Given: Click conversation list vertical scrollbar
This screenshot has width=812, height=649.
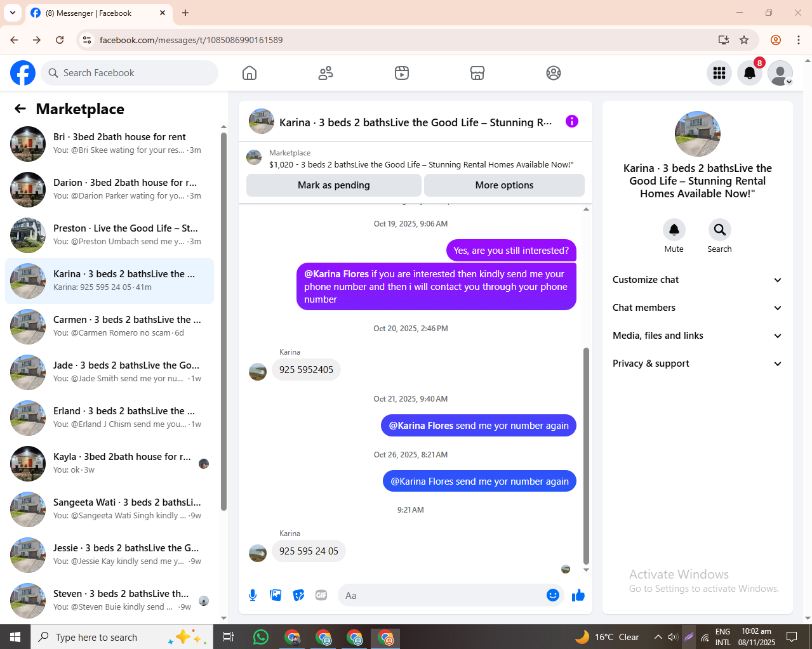Looking at the screenshot, I should 223,321.
